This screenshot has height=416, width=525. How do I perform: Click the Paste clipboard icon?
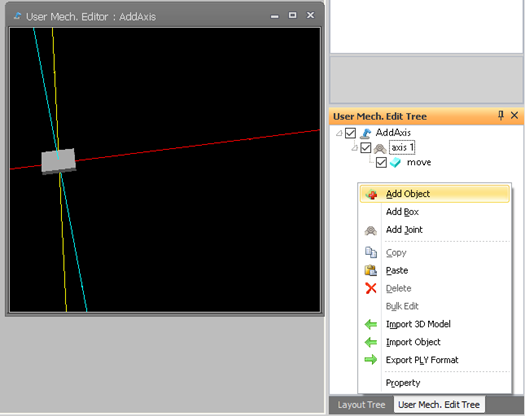coord(371,270)
